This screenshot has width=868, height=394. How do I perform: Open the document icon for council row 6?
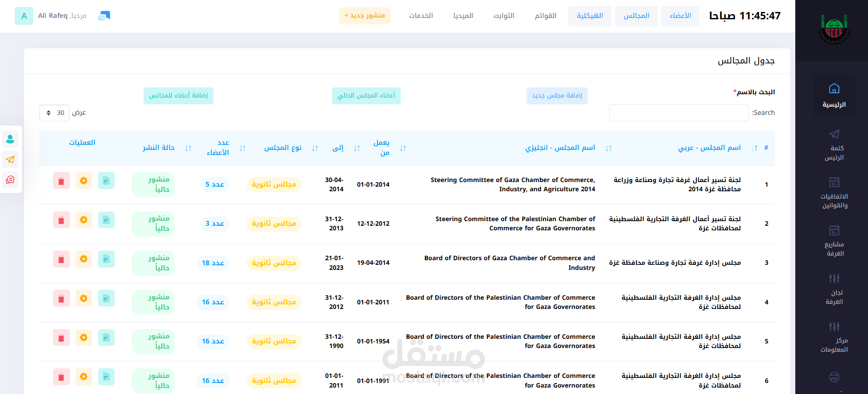106,377
